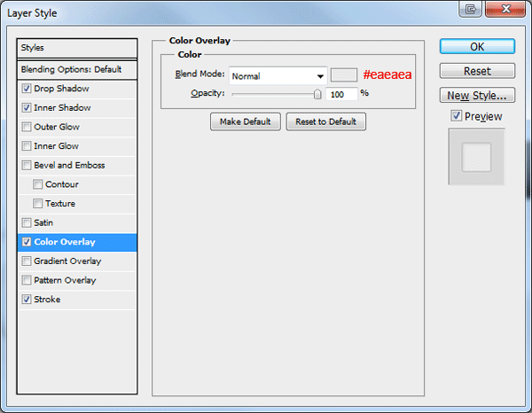Uncheck the Color Overlay checkbox
The image size is (532, 413).
pos(27,242)
